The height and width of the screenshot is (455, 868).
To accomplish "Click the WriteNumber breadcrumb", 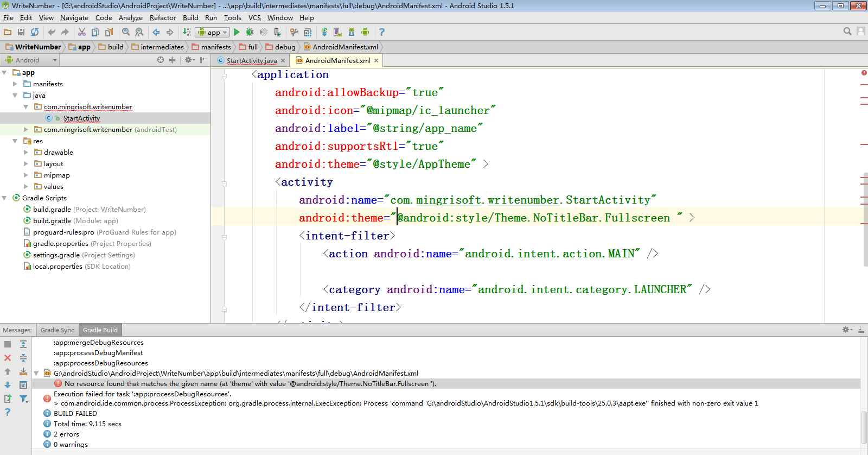I will click(x=34, y=47).
